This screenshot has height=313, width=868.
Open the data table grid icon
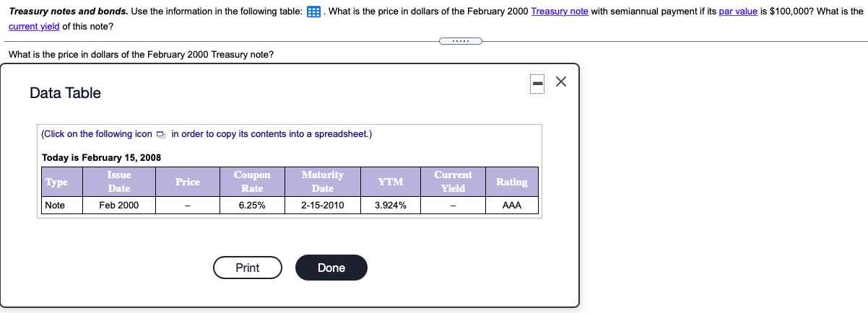314,12
